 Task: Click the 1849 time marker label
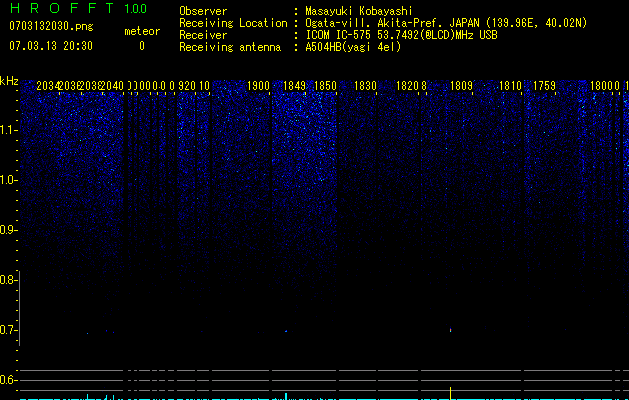(294, 86)
